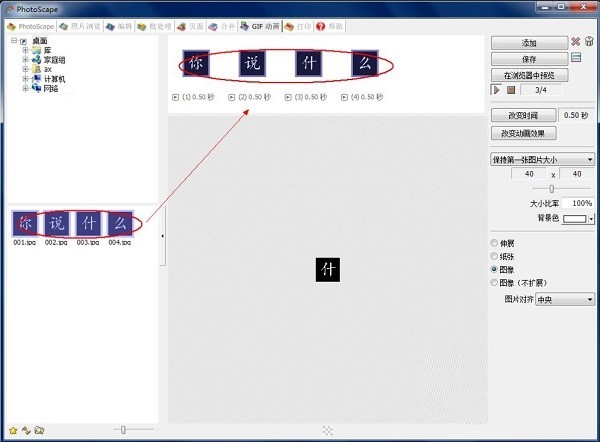Stop the GIF animation preview

tap(511, 90)
